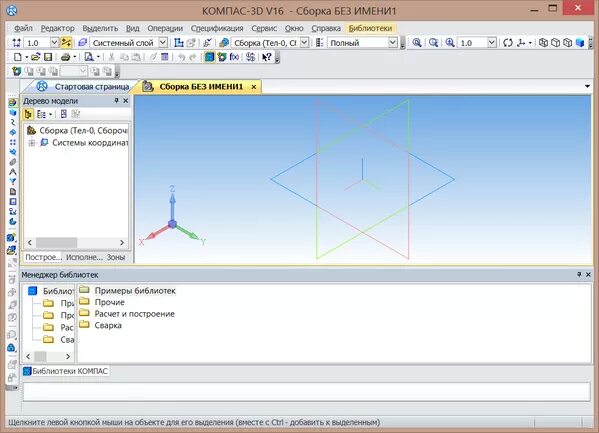The height and width of the screenshot is (433, 599).
Task: Click the Print icon
Action: [66, 57]
